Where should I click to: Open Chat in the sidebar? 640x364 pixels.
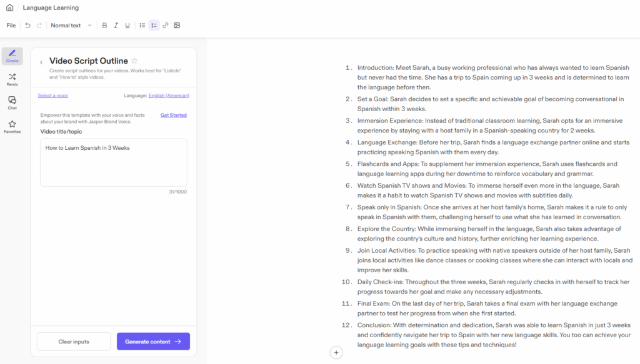coord(12,102)
